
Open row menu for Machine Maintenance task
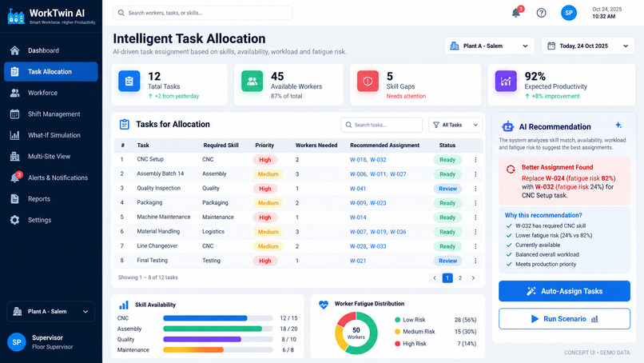(x=475, y=217)
